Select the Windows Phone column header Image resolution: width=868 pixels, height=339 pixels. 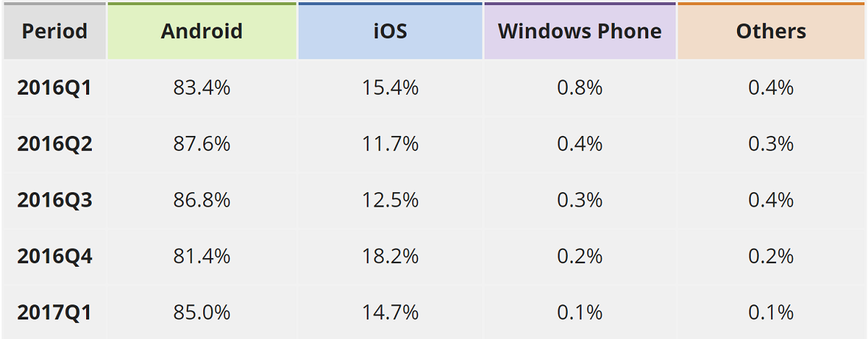click(579, 32)
